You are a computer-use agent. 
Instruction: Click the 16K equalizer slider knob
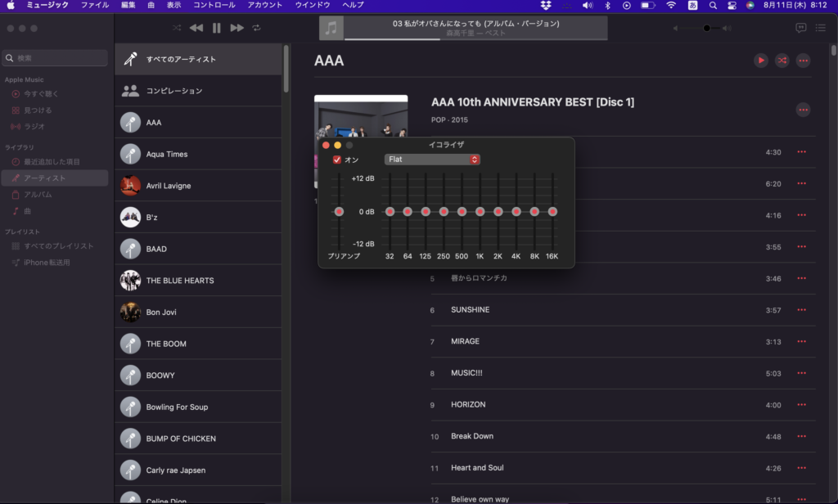(x=552, y=212)
